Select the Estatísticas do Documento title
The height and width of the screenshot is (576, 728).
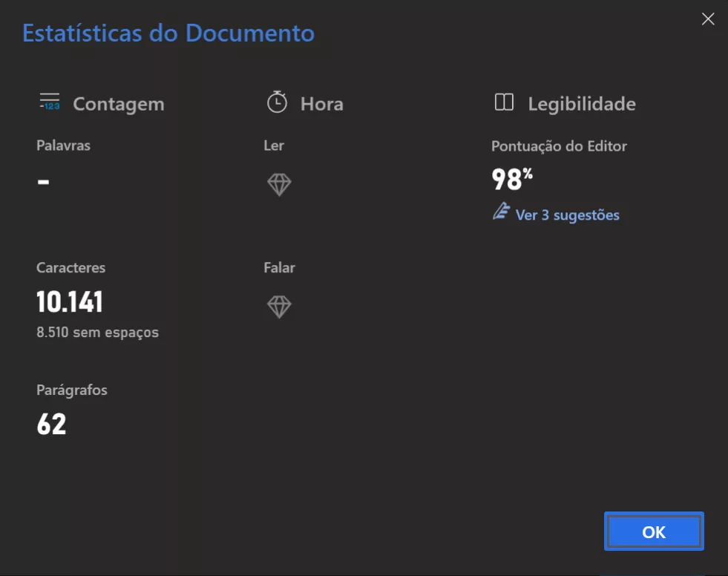coord(168,33)
